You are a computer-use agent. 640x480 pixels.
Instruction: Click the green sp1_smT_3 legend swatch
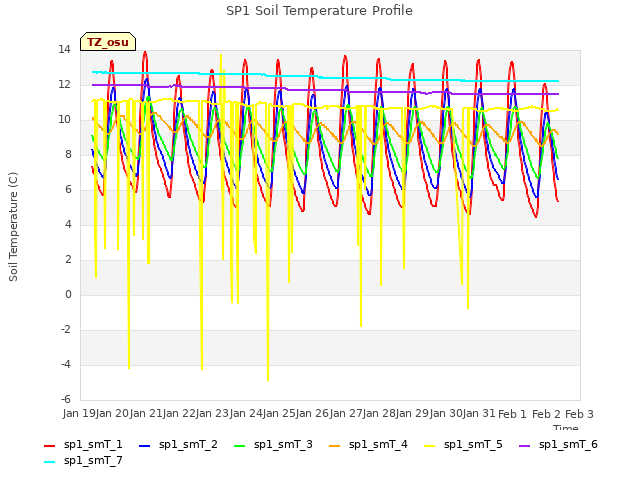tap(240, 446)
